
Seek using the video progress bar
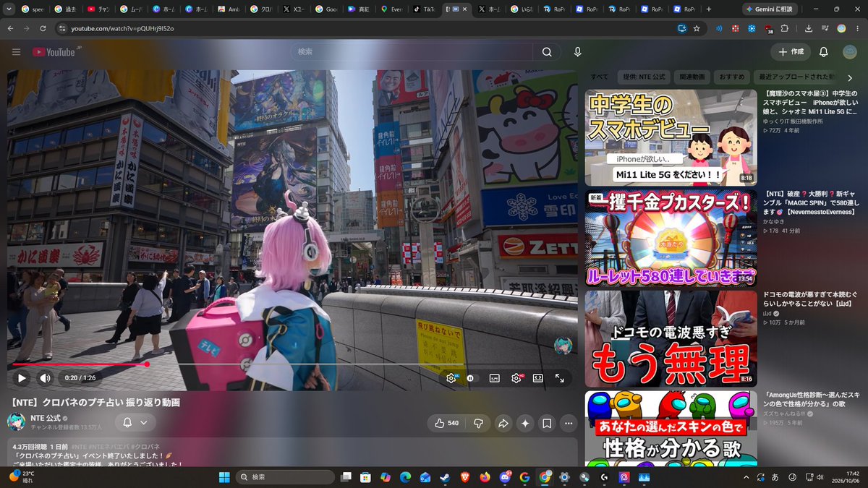tap(292, 364)
